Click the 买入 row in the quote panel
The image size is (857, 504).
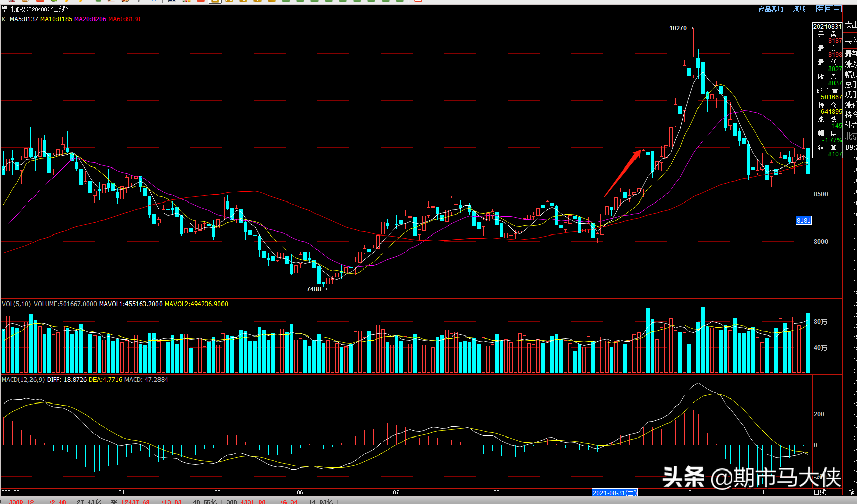(851, 41)
